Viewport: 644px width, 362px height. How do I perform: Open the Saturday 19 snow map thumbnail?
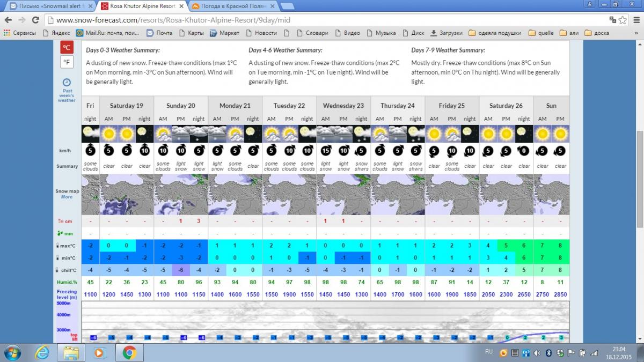(127, 194)
